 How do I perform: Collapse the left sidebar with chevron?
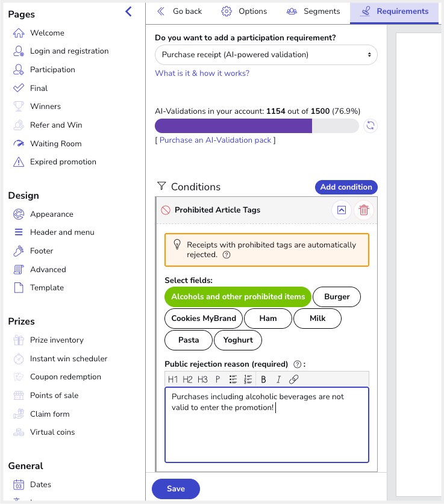pyautogui.click(x=128, y=11)
